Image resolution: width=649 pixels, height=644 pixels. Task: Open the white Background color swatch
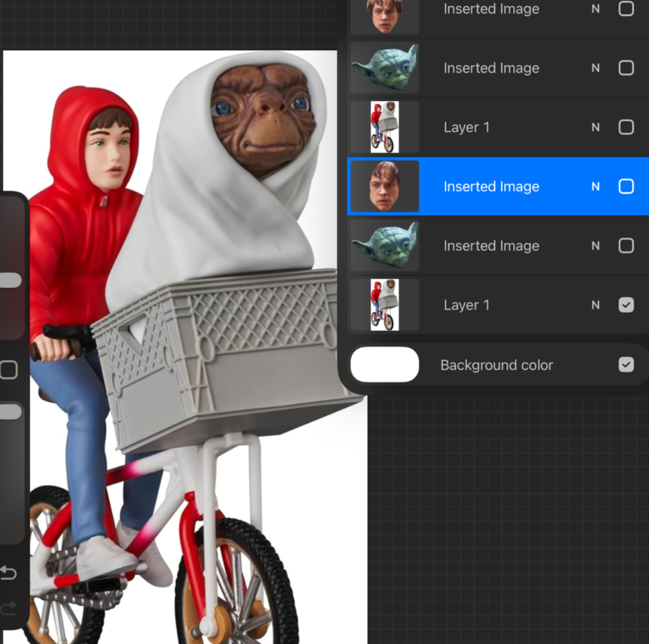click(385, 365)
